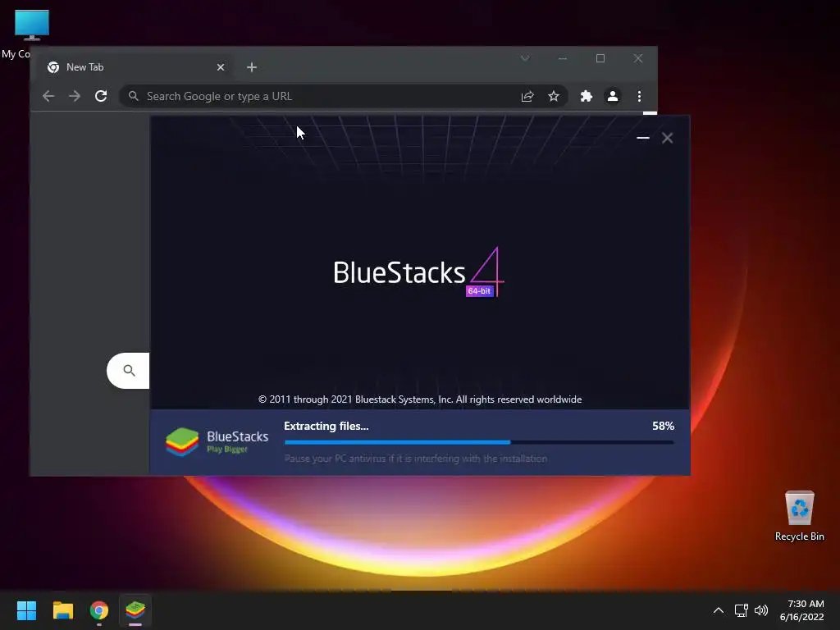Open the Chrome profile avatar
Image resolution: width=840 pixels, height=630 pixels.
pos(612,96)
